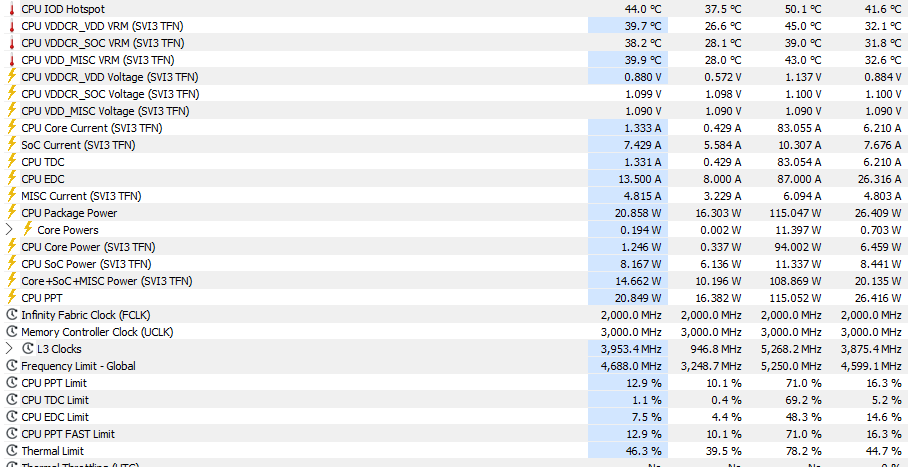Click the maximum value 5,268.2 MHz

(791, 349)
